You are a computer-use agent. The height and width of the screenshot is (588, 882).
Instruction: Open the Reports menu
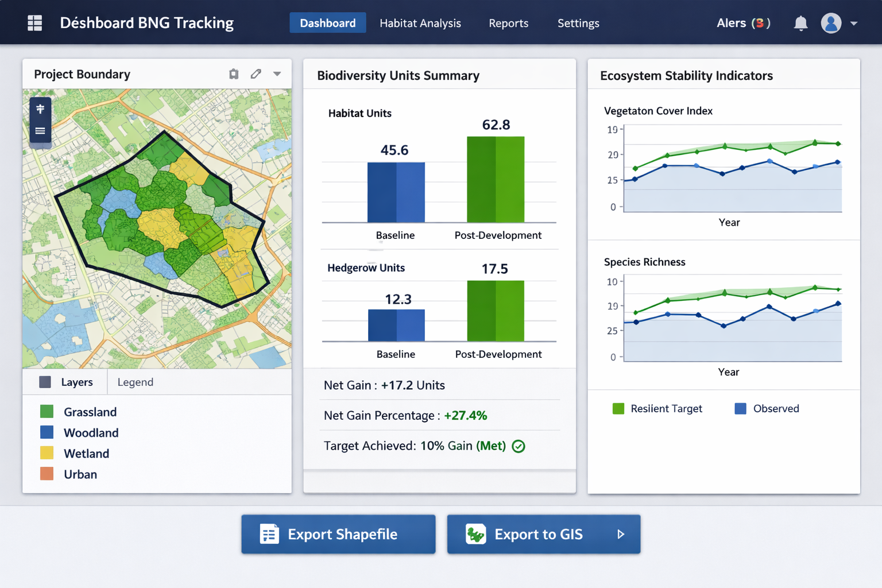[508, 23]
